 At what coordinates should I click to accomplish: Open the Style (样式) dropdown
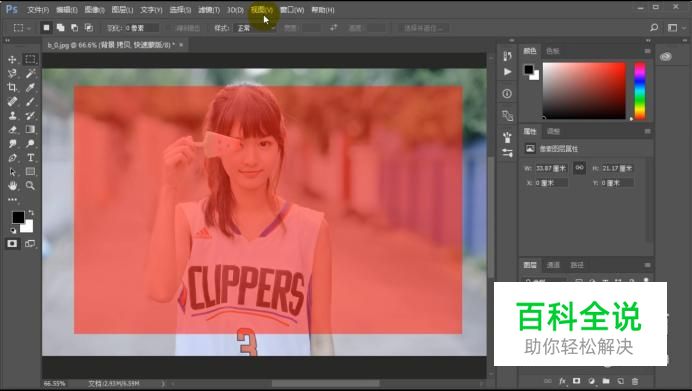[x=256, y=28]
